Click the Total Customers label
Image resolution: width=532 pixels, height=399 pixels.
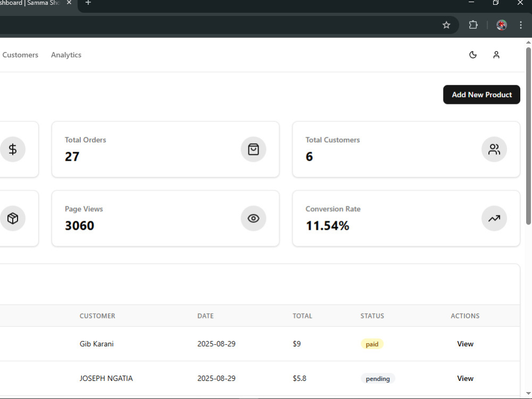332,140
